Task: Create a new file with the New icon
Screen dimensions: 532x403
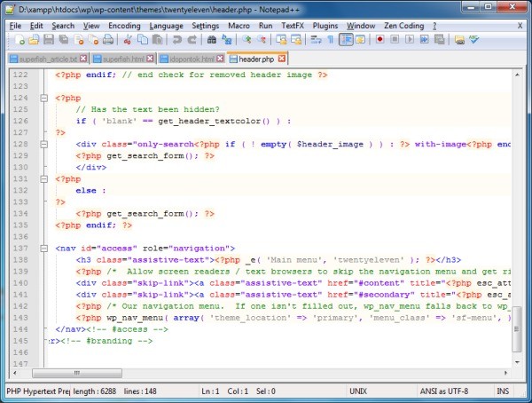Action: (x=20, y=40)
